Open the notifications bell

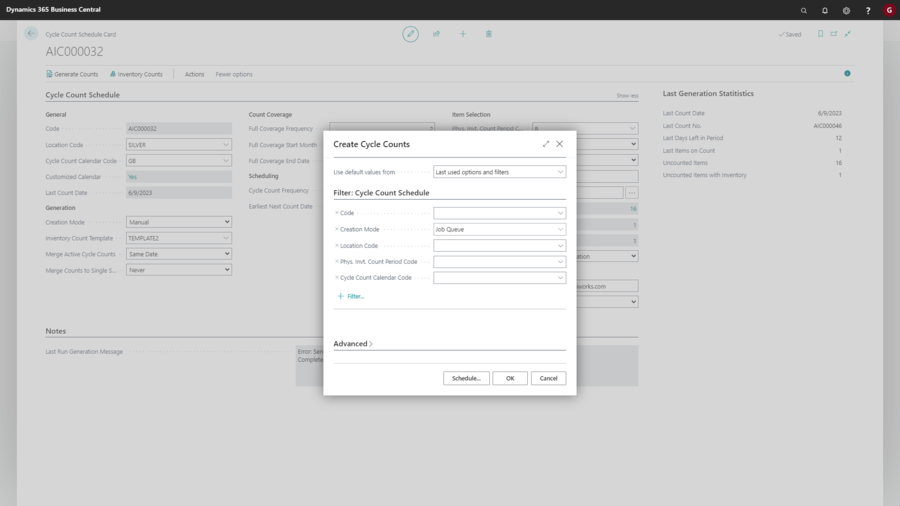tap(825, 10)
